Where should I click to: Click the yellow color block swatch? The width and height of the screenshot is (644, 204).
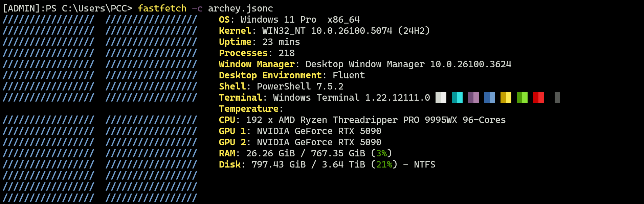(506, 98)
